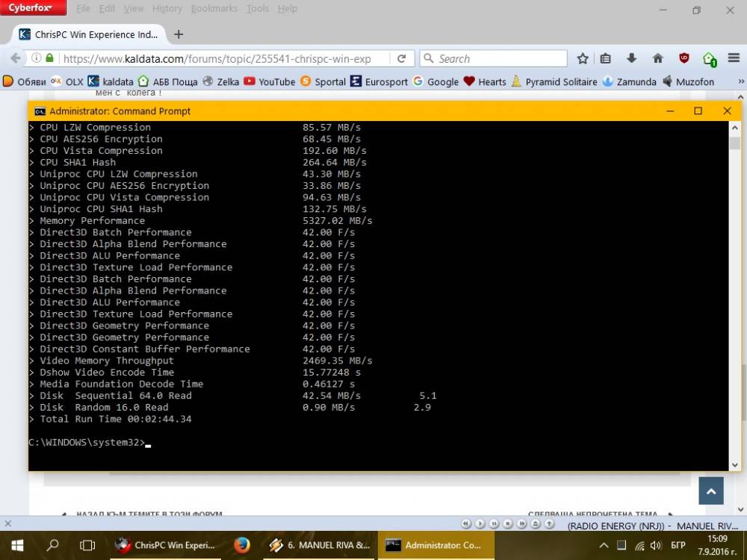The height and width of the screenshot is (560, 747).
Task: Click the Command Prompt scrollbar down arrow
Action: pos(734,464)
